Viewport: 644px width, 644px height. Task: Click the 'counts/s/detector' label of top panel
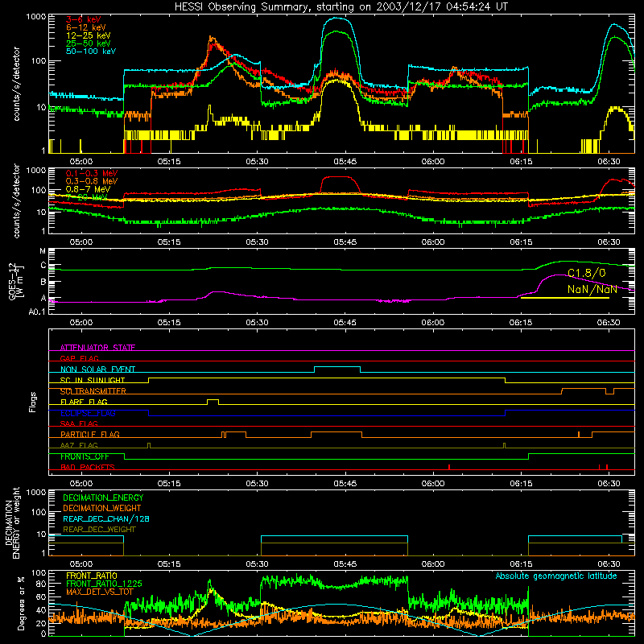coord(17,84)
